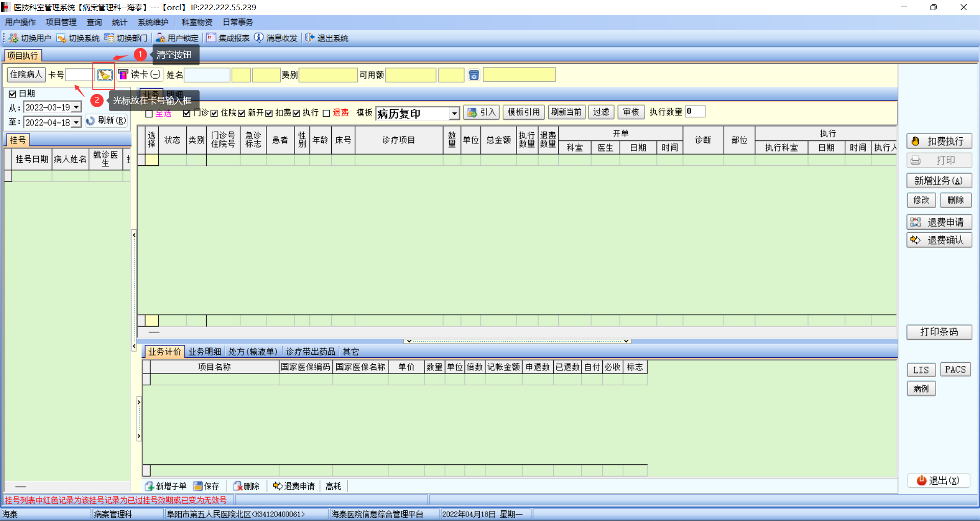The height and width of the screenshot is (521, 980).
Task: Click the blue icon button after 可用额 fields
Action: click(474, 75)
